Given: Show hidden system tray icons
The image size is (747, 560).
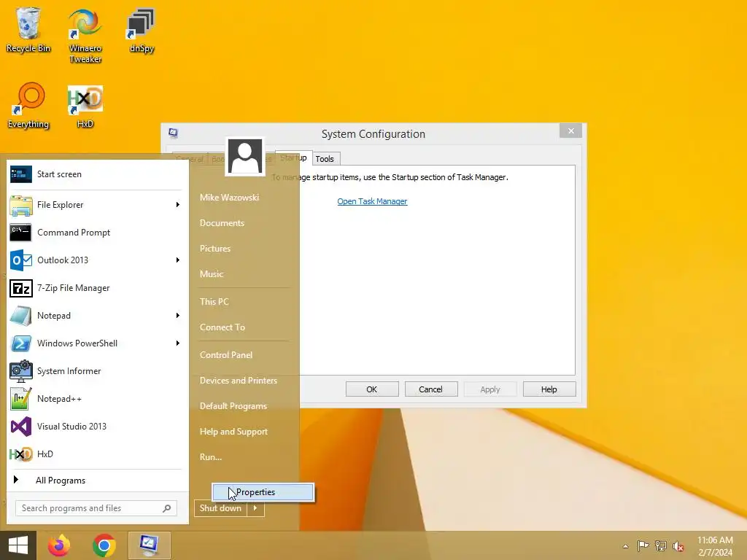Looking at the screenshot, I should click(625, 546).
